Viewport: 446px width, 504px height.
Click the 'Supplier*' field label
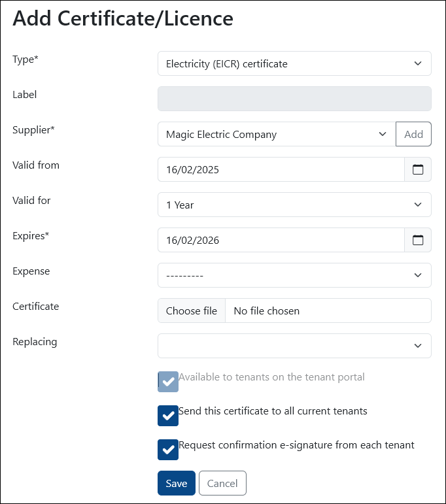[33, 130]
